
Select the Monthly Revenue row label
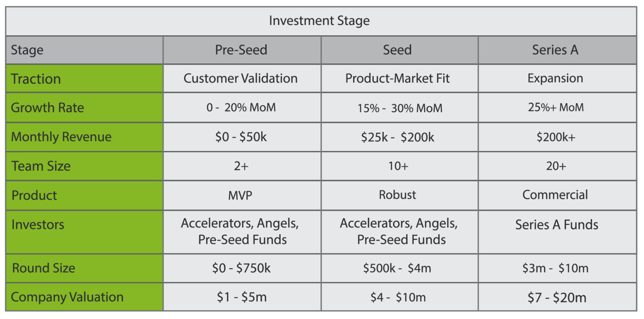(x=61, y=137)
